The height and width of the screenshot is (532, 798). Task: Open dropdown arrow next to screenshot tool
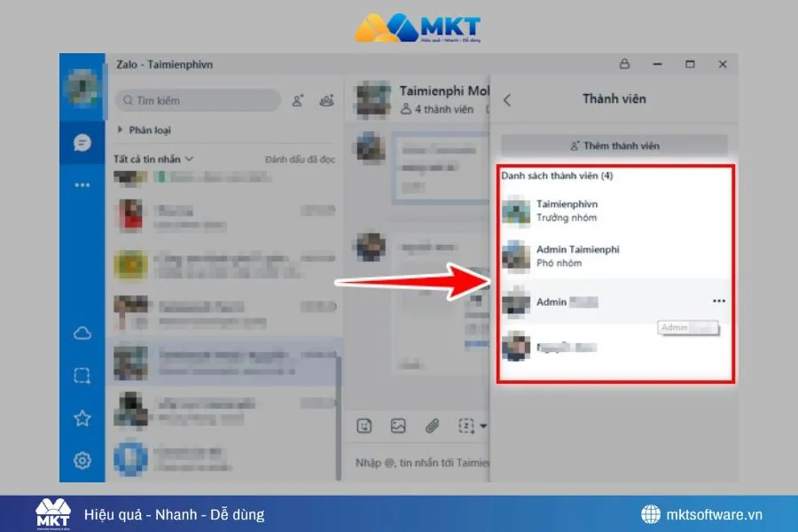tap(483, 427)
